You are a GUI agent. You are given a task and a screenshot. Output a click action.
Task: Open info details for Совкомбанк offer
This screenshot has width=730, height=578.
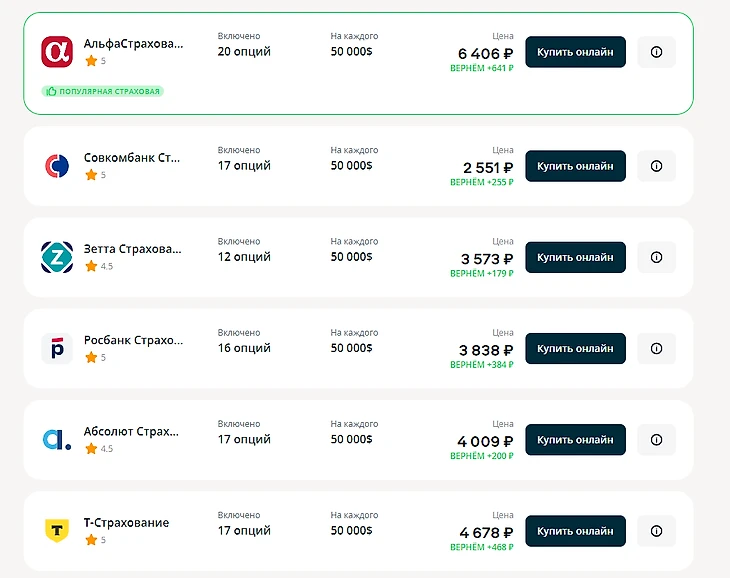tap(656, 166)
